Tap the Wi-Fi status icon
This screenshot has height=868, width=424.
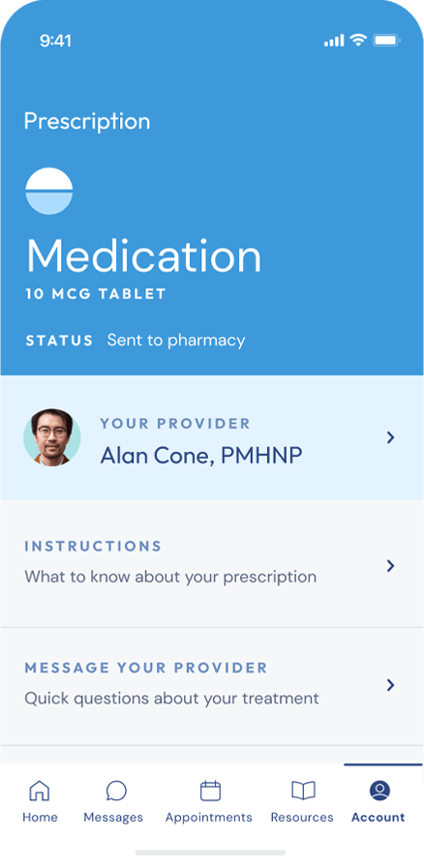pos(358,41)
